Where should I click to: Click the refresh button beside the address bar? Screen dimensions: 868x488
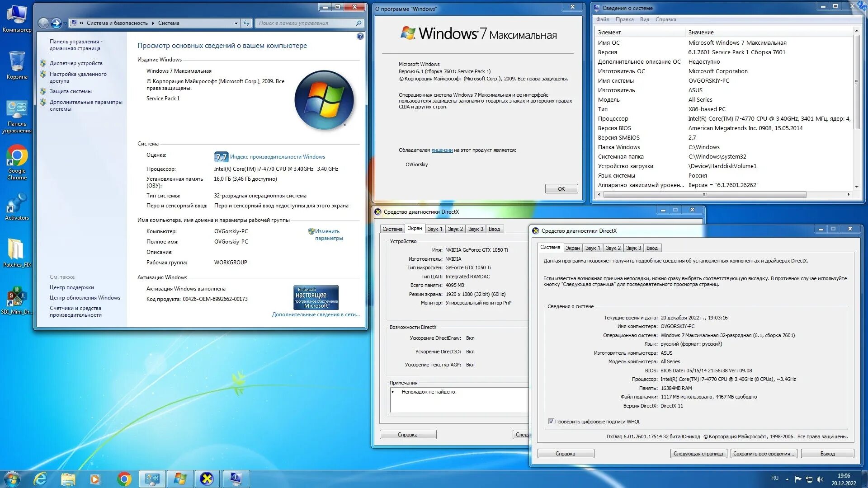[x=246, y=23]
